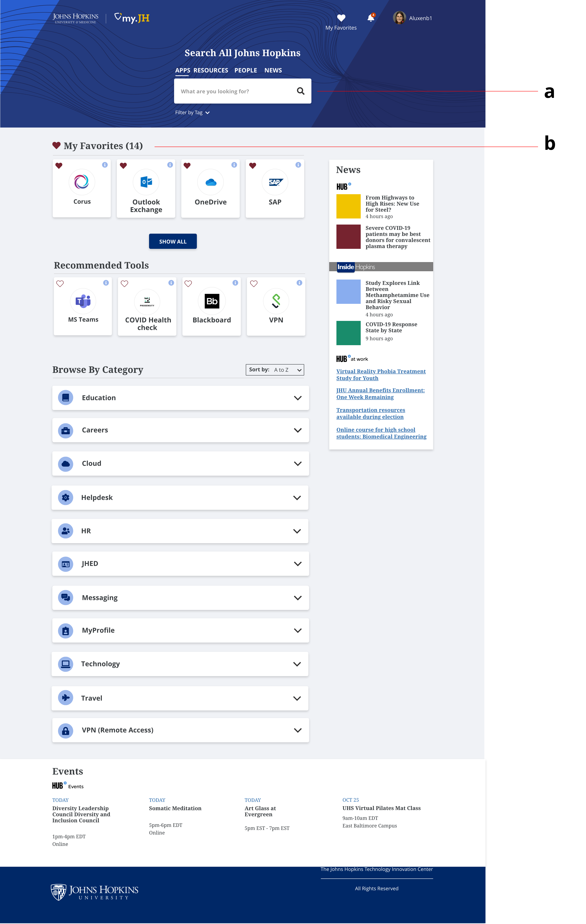Show info for the MS Teams tile
The height and width of the screenshot is (924, 586).
tap(106, 283)
